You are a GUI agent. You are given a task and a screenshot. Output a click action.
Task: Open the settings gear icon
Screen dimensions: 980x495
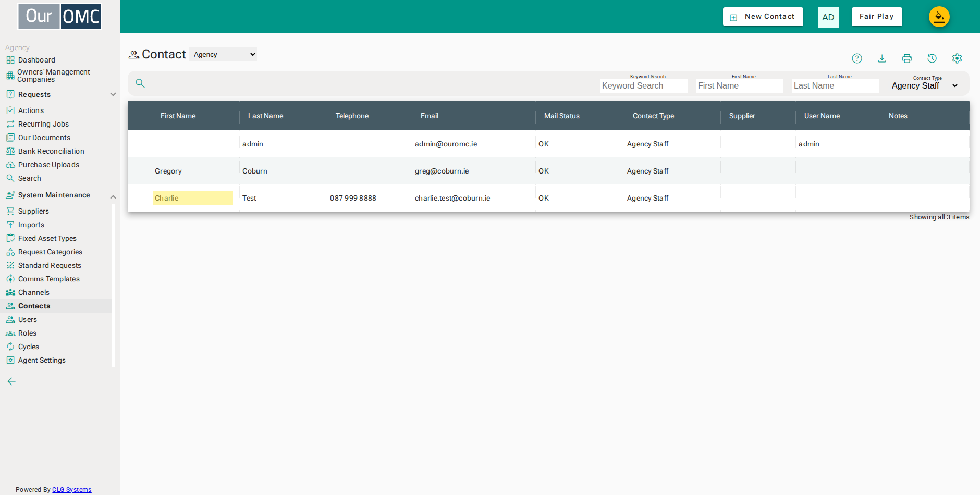[x=957, y=58]
